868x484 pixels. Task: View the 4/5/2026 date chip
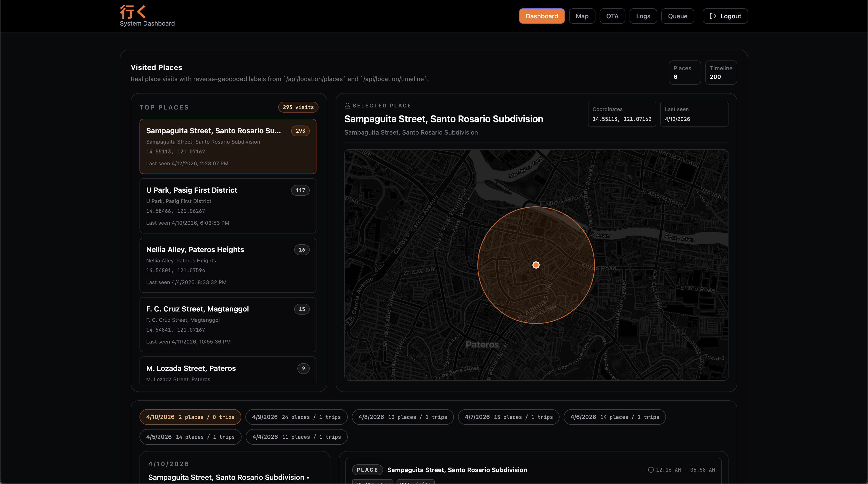tap(190, 437)
